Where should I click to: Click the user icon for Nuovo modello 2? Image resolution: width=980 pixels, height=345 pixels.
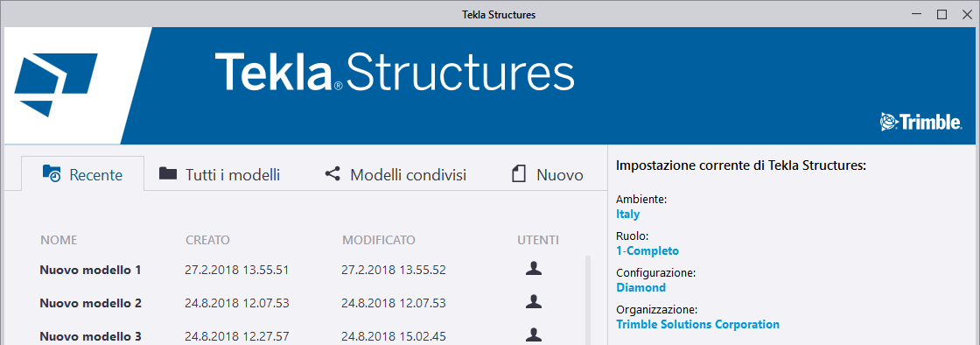click(533, 302)
